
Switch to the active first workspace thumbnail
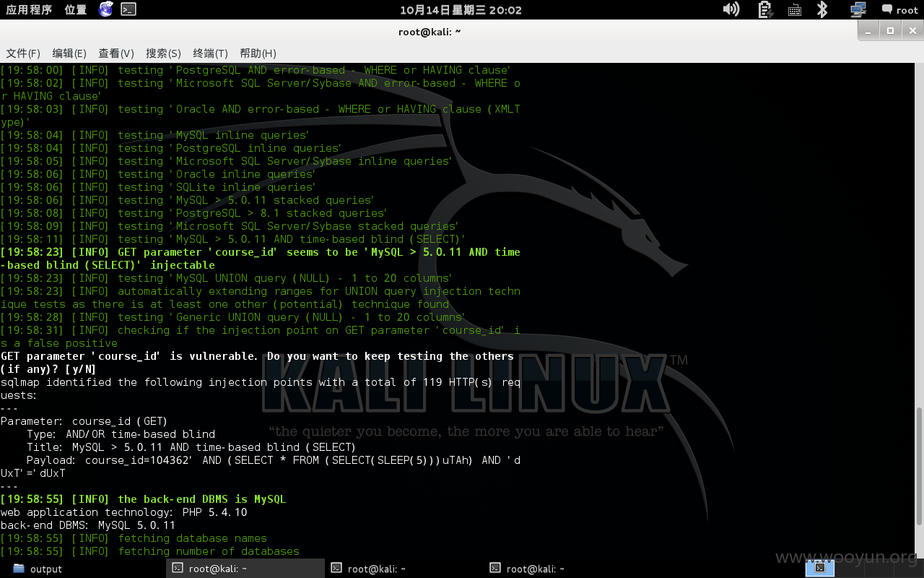pos(820,568)
